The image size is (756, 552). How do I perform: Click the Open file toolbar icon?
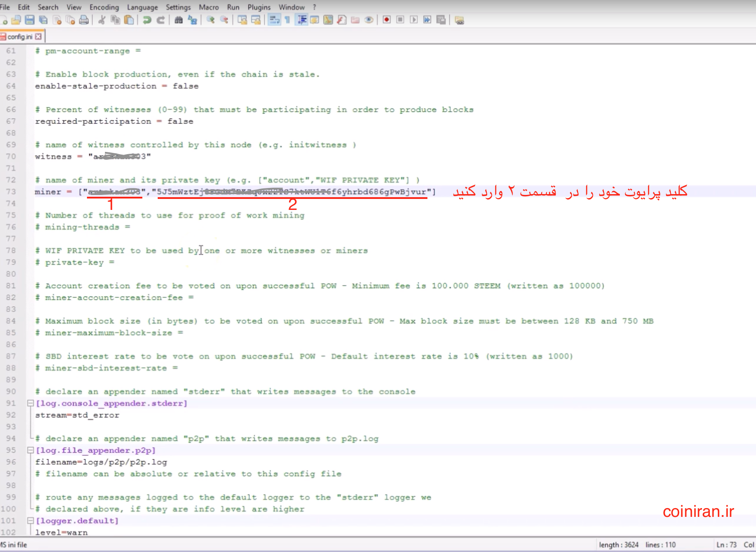tap(16, 20)
